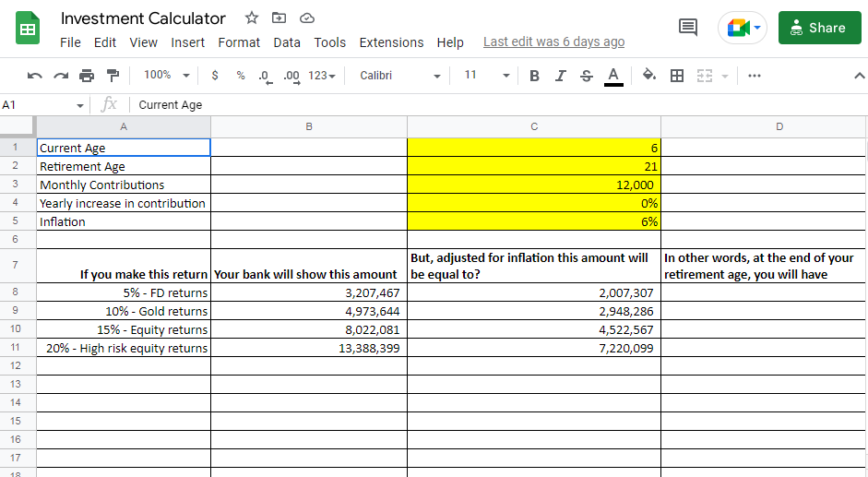
Task: Select the 'Retirement Age' label cell
Action: coord(124,166)
